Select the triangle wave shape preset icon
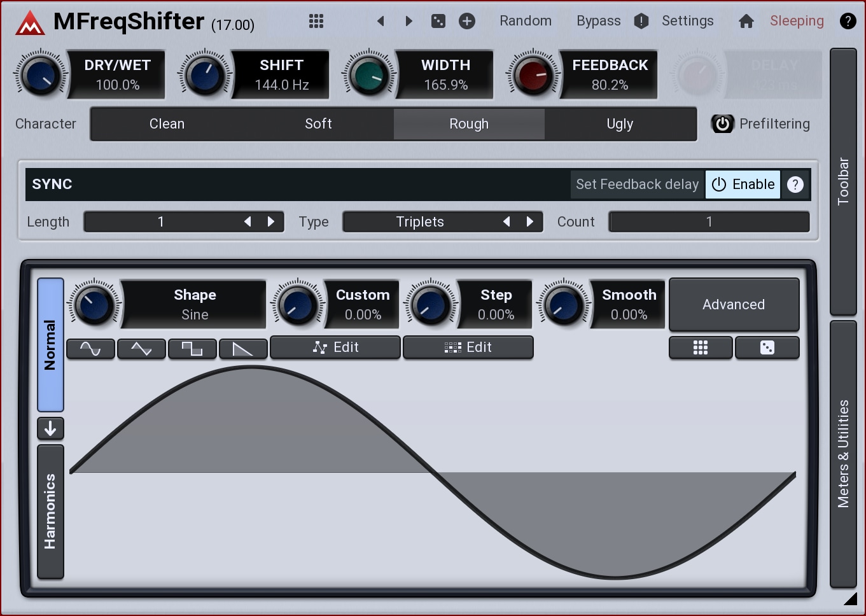Image resolution: width=866 pixels, height=616 pixels. click(141, 349)
